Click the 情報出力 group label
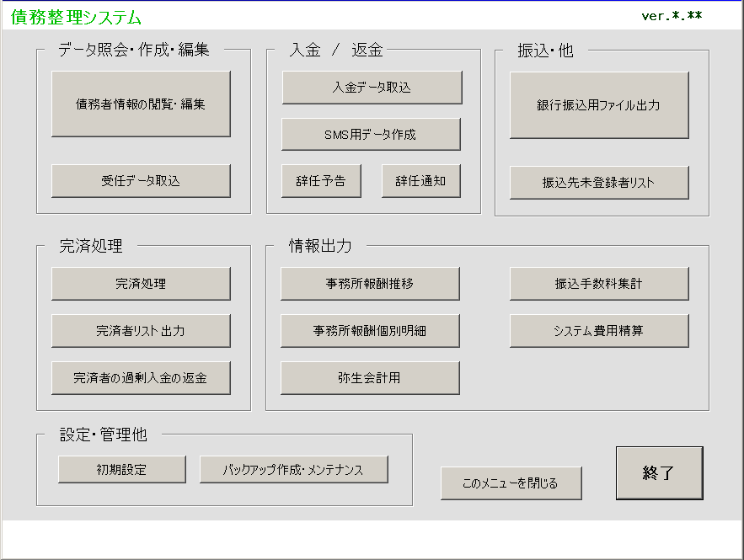The width and height of the screenshot is (744, 560). point(320,246)
